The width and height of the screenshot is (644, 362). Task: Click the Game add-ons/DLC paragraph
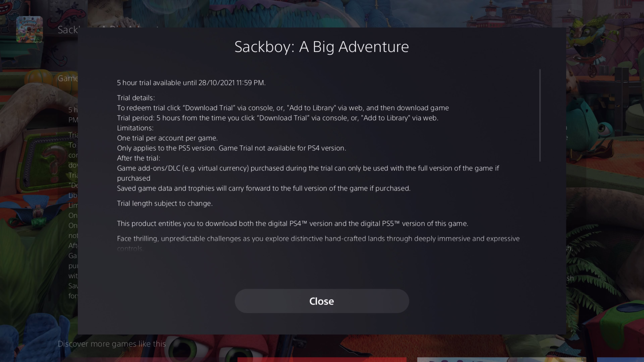(308, 173)
